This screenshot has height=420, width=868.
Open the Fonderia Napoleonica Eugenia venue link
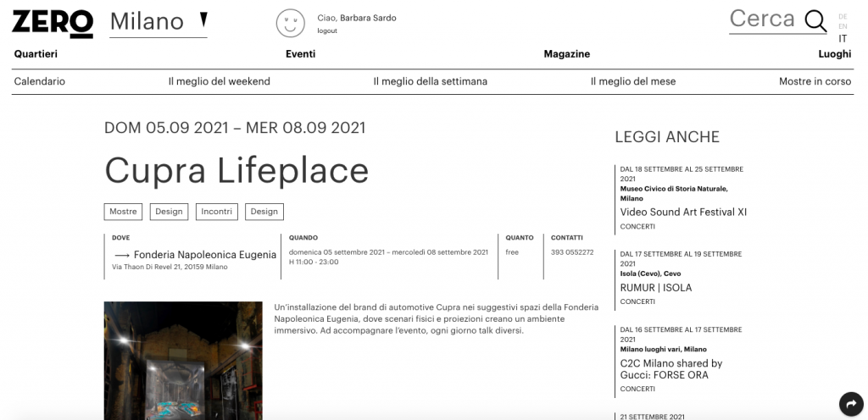205,255
